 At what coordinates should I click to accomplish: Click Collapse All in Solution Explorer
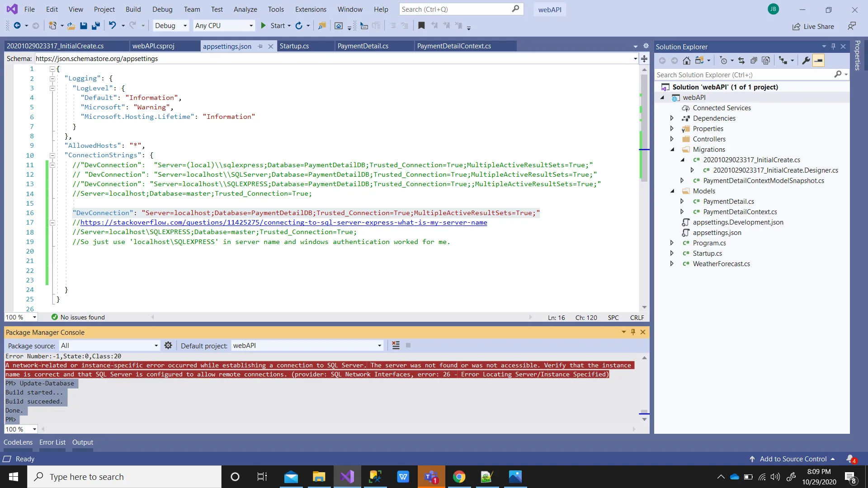[754, 61]
